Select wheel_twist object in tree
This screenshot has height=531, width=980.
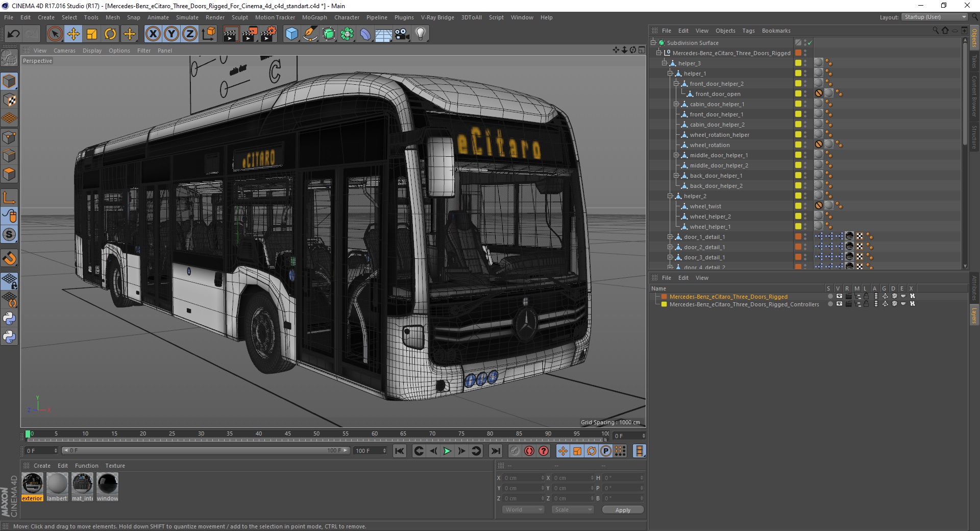click(705, 206)
